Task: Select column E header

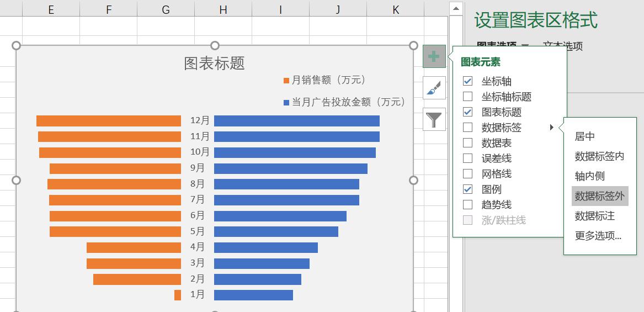Action: pos(51,9)
